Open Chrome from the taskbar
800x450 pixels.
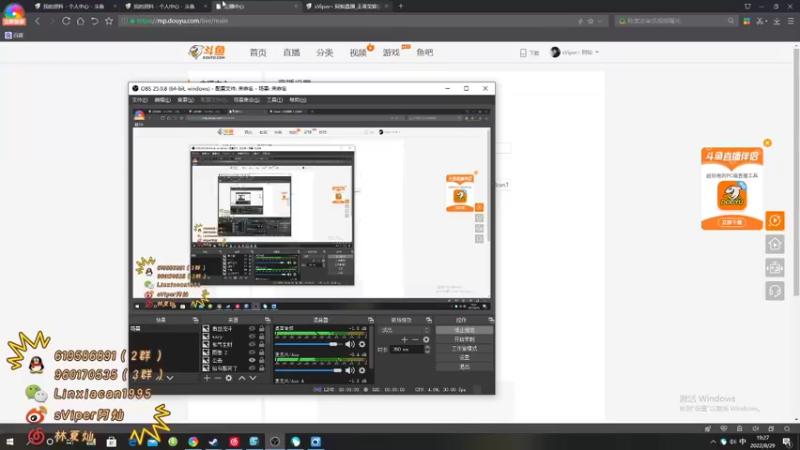[193, 441]
